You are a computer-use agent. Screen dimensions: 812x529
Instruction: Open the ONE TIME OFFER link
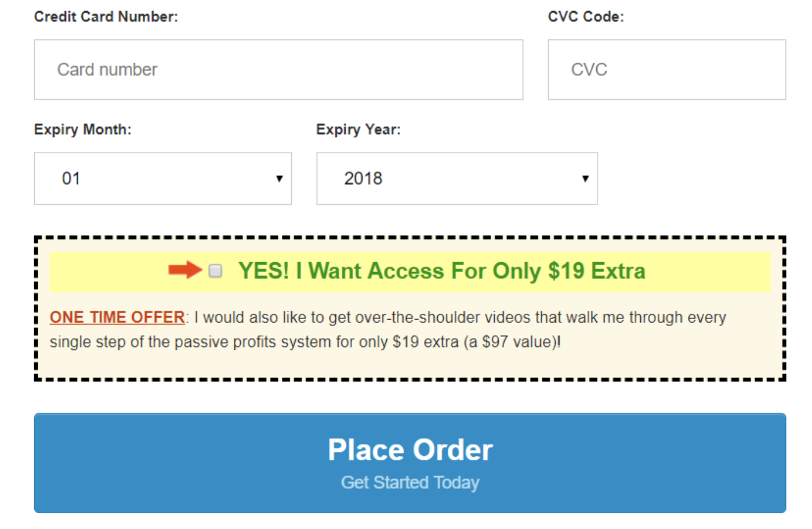(x=117, y=317)
